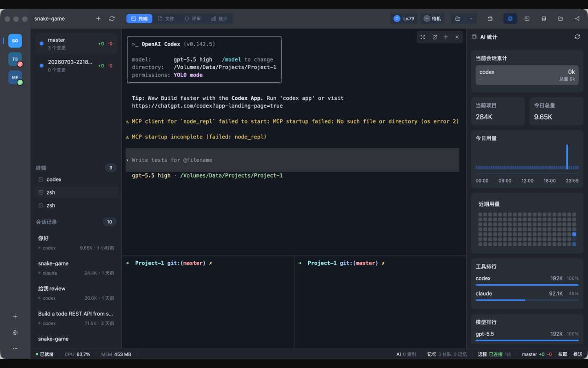Select the 20260703-2218... branch row
The image size is (588, 368).
[x=76, y=66]
